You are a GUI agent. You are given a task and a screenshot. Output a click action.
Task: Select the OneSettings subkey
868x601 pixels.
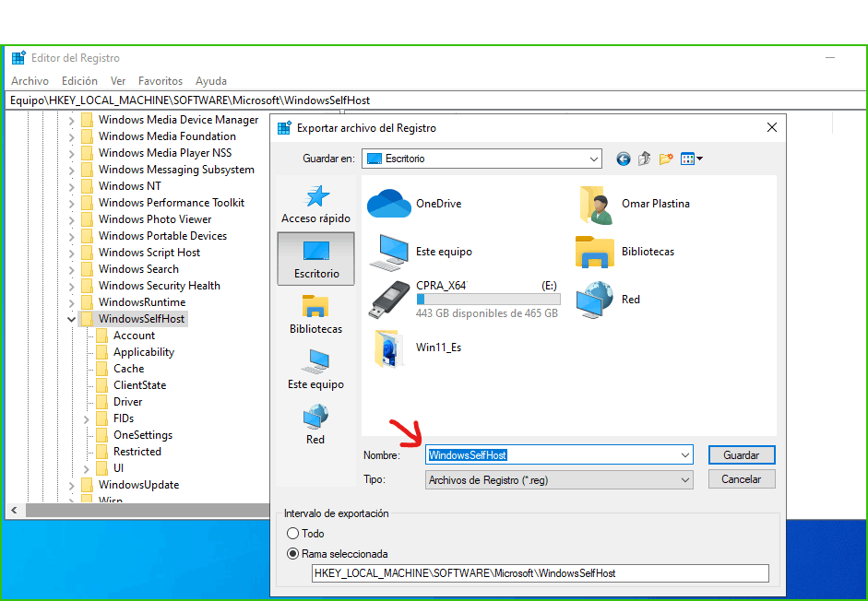[143, 435]
